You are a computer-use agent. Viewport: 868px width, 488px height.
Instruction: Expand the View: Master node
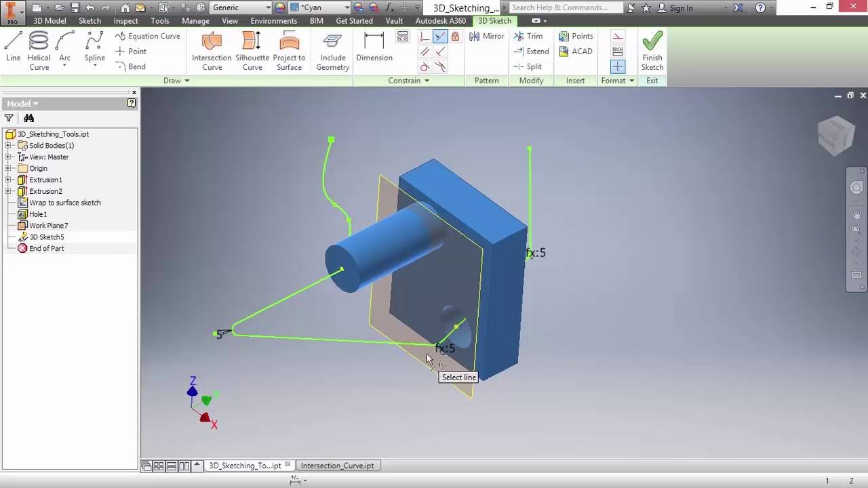[x=8, y=157]
